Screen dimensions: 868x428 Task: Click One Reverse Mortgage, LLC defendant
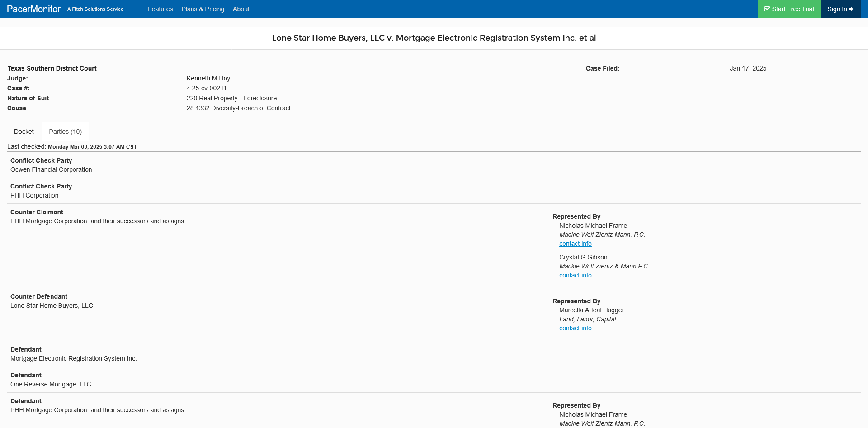(51, 384)
